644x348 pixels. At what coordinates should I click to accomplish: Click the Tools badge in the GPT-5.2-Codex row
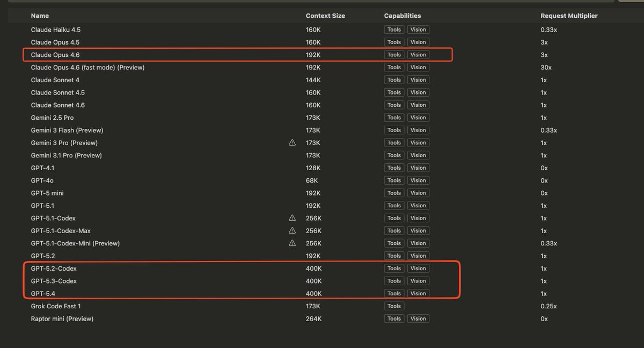point(394,269)
